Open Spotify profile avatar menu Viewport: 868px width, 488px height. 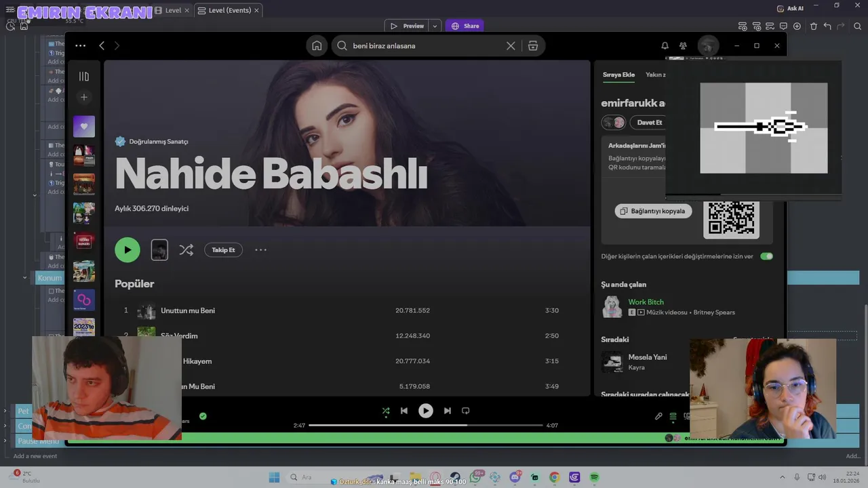(708, 45)
